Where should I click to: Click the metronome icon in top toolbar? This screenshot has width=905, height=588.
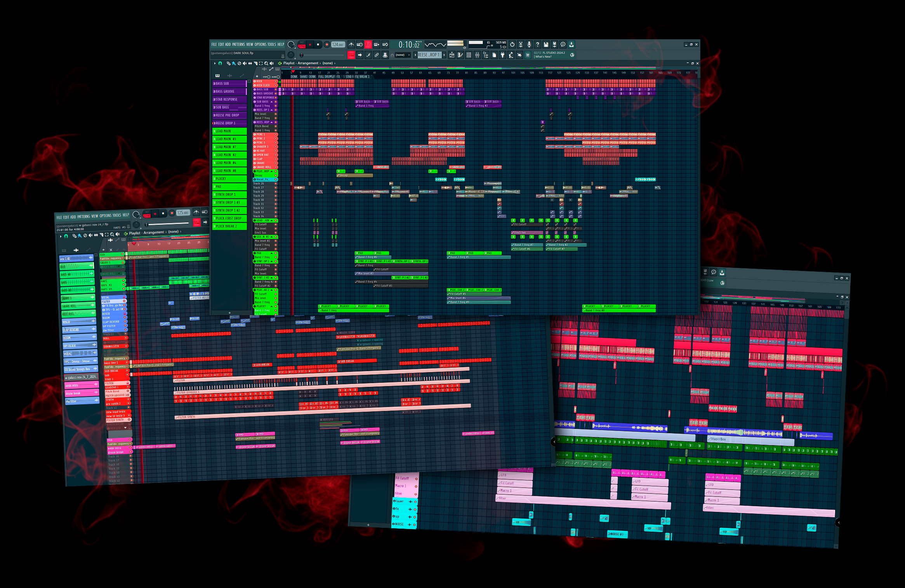[x=351, y=45]
